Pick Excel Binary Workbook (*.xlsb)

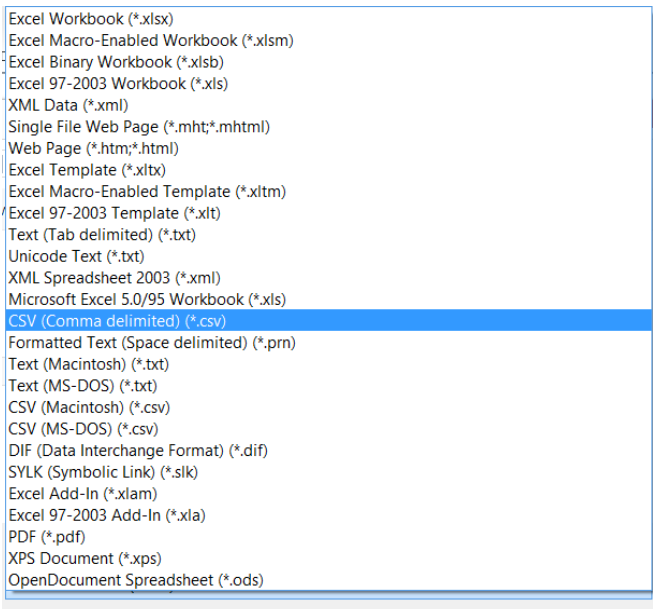(329, 62)
